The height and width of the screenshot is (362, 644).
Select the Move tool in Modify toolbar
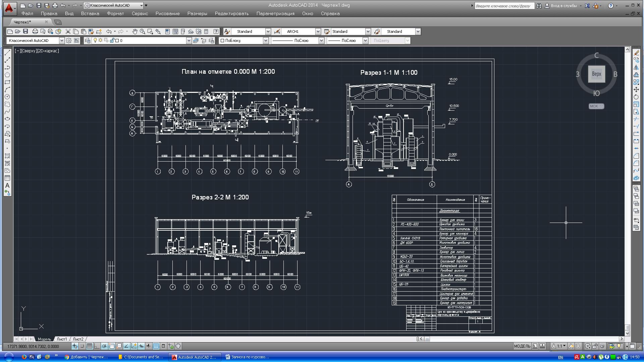(636, 89)
